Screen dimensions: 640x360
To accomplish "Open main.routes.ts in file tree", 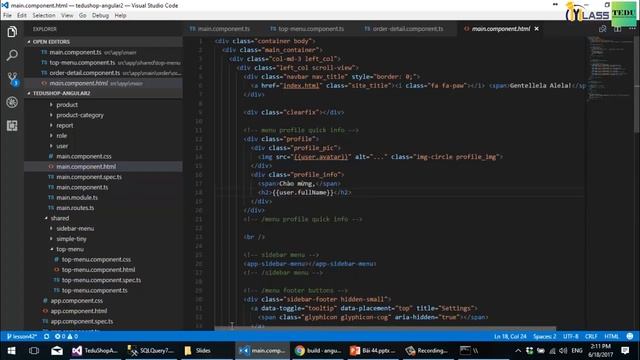I will tap(75, 208).
